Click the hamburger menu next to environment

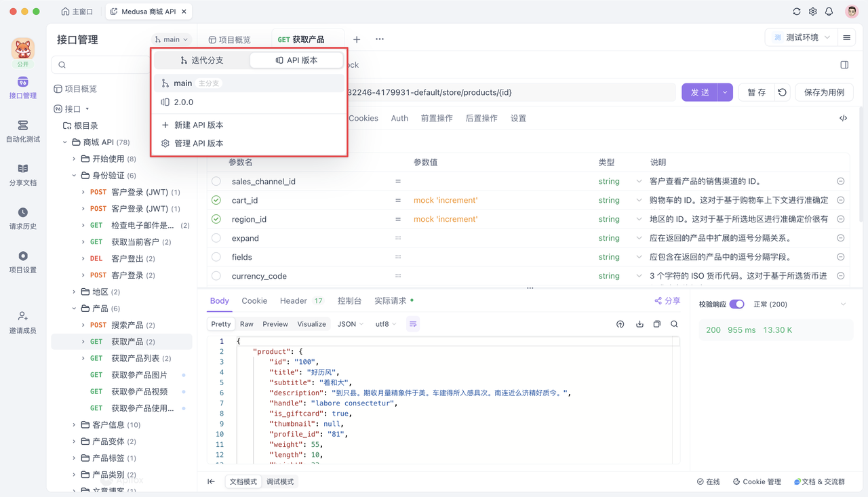pyautogui.click(x=846, y=38)
